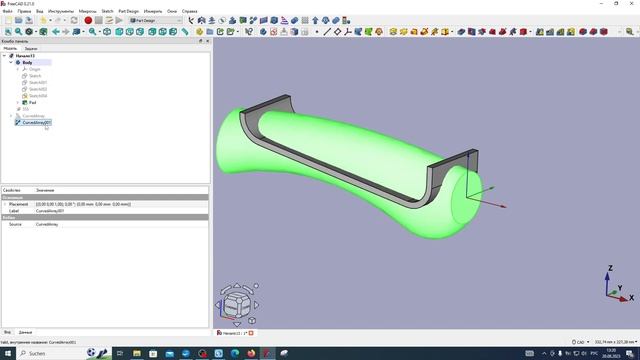Click Fit Selection magnifier icon

(18, 32)
